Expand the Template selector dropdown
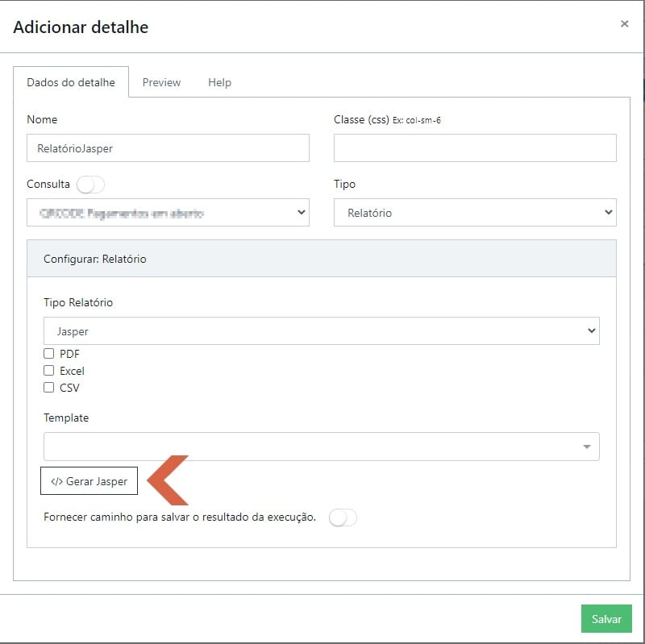Screen dimensions: 645x644 tap(321, 447)
